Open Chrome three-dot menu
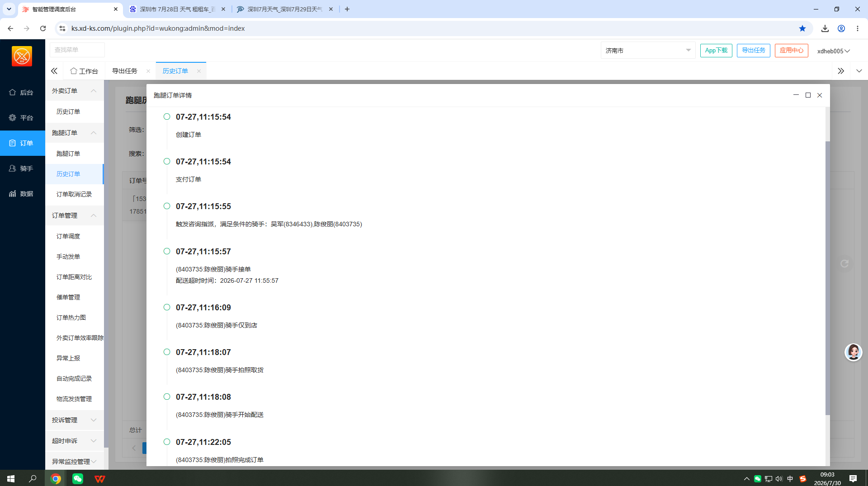 click(x=858, y=28)
